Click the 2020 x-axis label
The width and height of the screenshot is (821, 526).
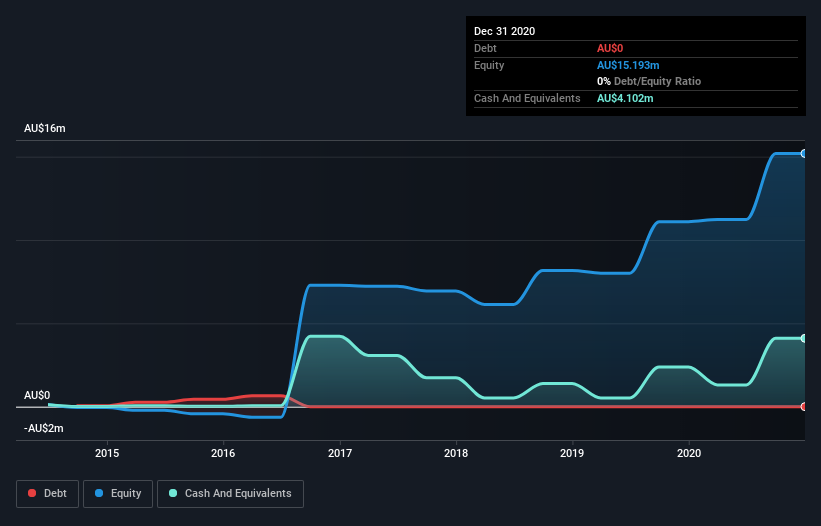point(689,453)
